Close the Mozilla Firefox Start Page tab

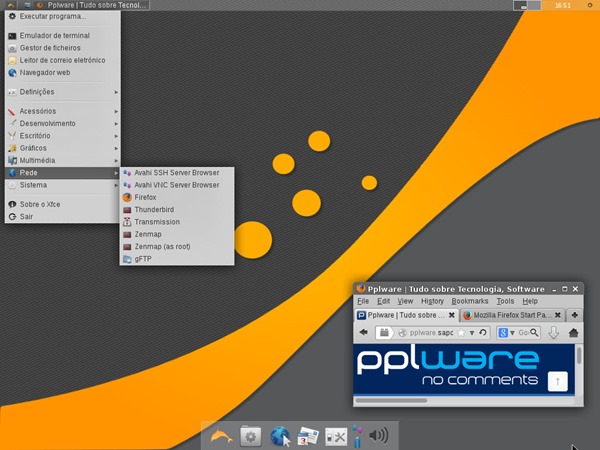coord(558,315)
